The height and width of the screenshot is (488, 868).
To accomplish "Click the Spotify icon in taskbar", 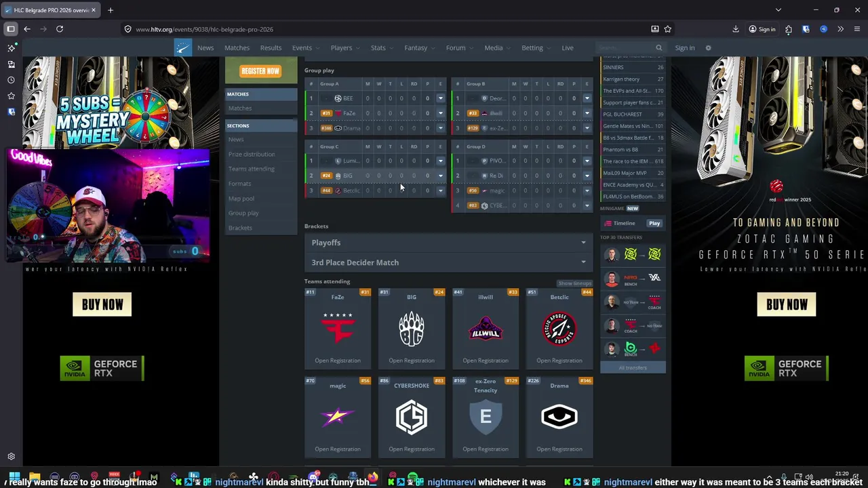I will coord(412,477).
